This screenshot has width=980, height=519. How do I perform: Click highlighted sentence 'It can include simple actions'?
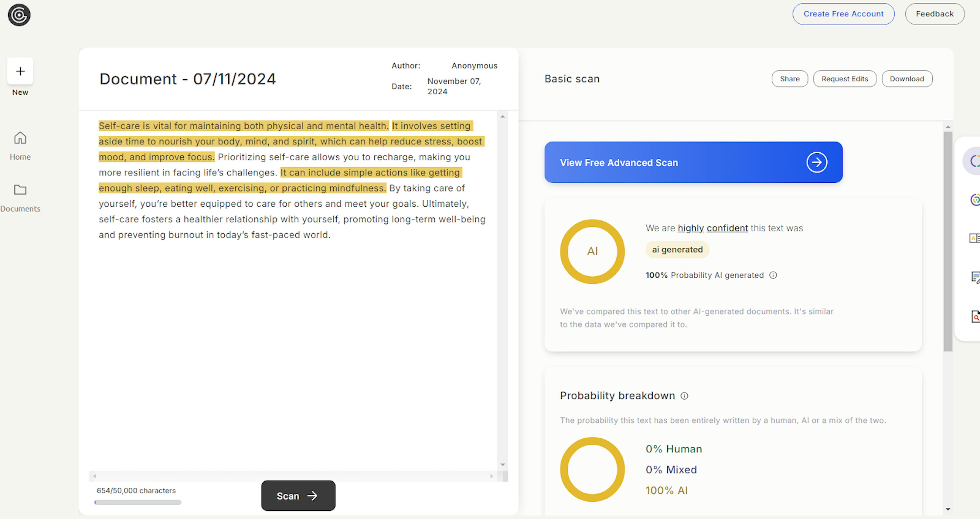[280, 180]
